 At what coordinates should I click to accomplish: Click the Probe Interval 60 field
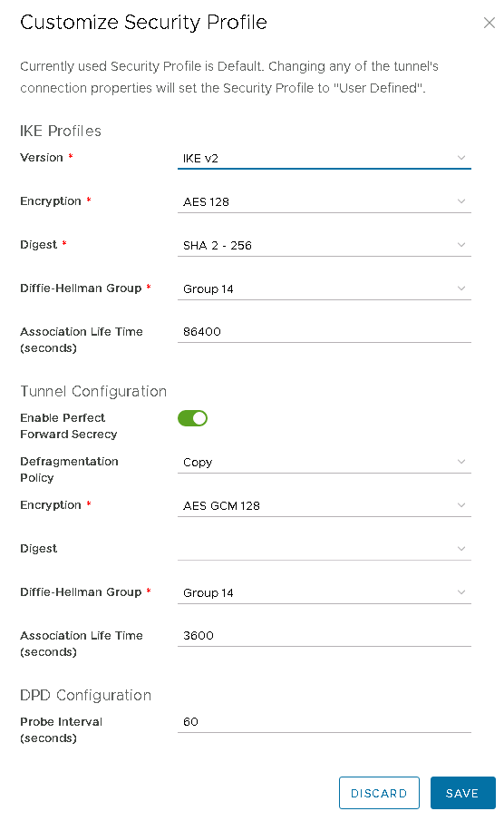tap(324, 722)
